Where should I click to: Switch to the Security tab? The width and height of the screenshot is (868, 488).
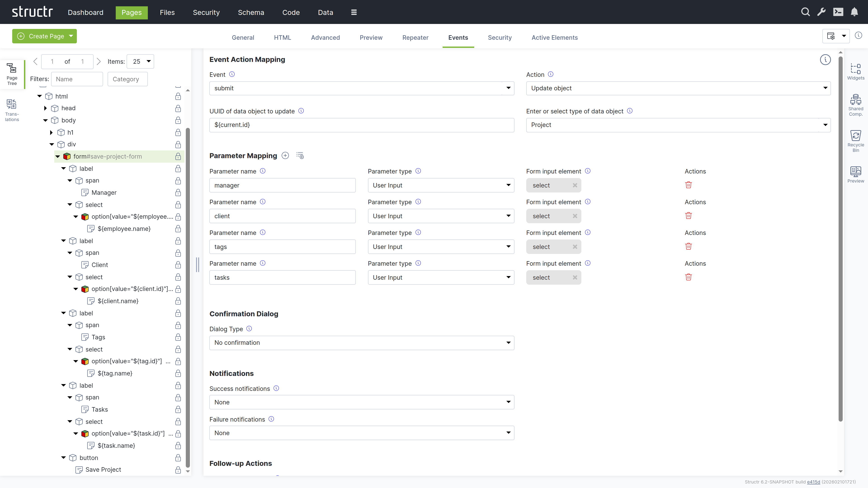(x=500, y=37)
